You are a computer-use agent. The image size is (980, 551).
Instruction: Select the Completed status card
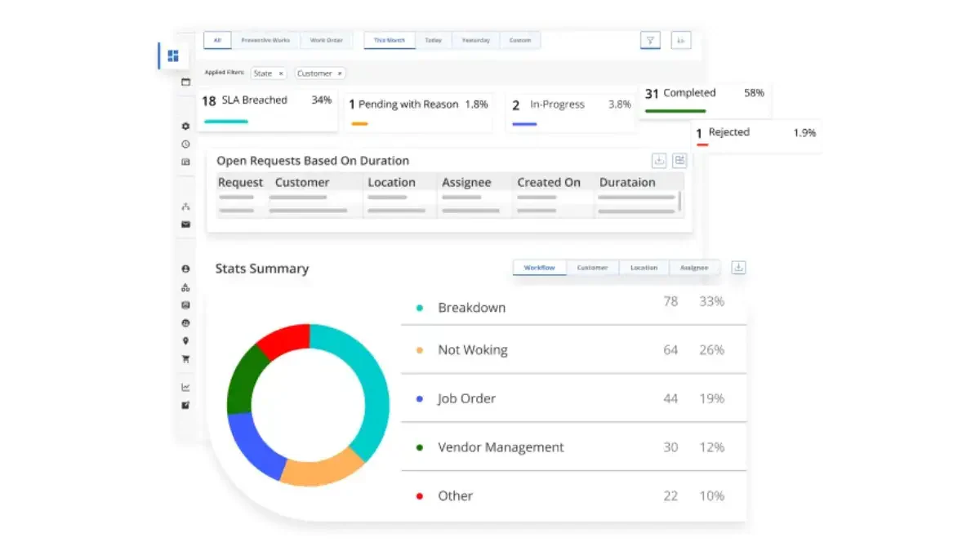pyautogui.click(x=704, y=100)
